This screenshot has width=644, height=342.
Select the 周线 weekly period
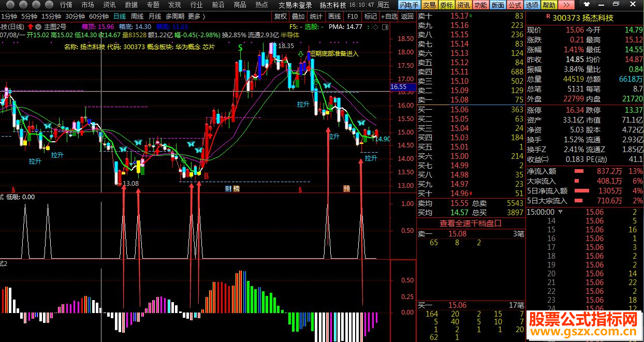(x=137, y=16)
